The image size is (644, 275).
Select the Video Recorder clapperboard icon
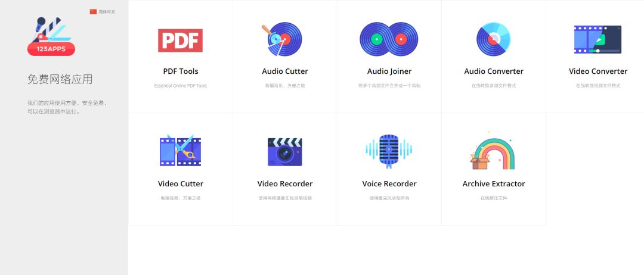(284, 151)
